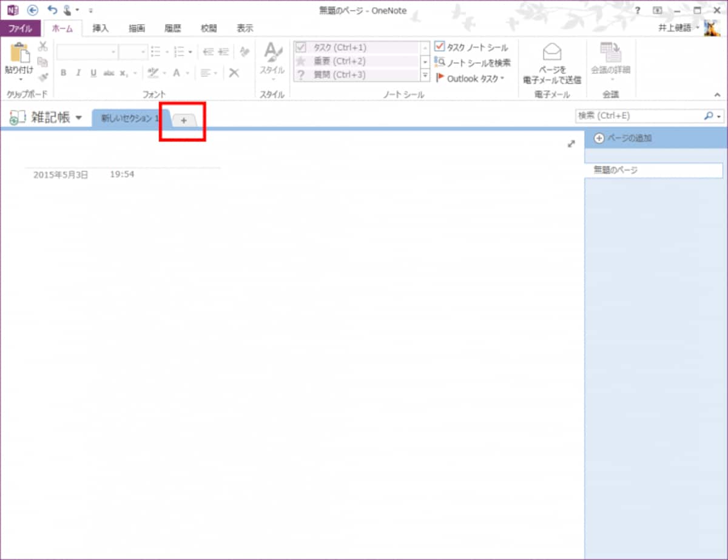Click the Help question mark icon

(638, 10)
